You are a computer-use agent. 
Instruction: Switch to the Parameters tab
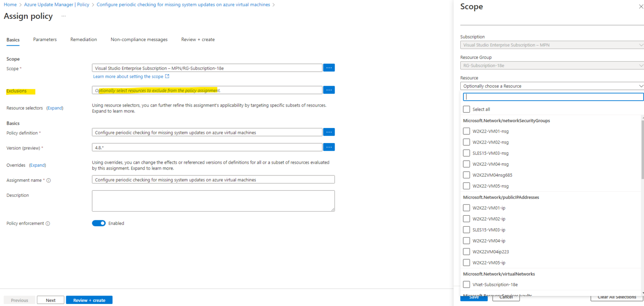[x=45, y=39]
